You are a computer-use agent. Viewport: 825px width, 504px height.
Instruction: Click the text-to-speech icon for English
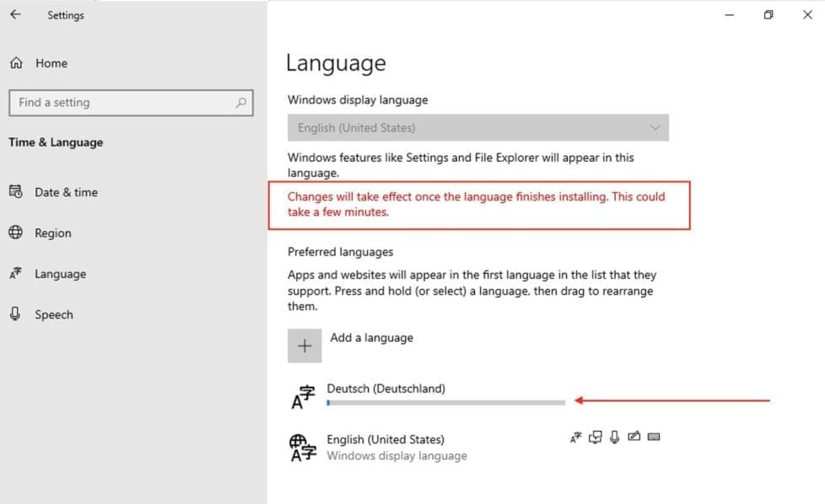[x=596, y=437]
